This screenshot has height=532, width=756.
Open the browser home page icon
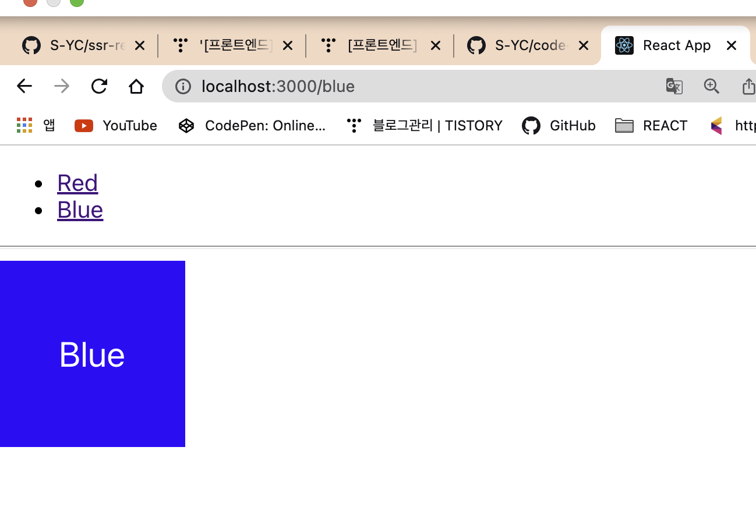(136, 86)
